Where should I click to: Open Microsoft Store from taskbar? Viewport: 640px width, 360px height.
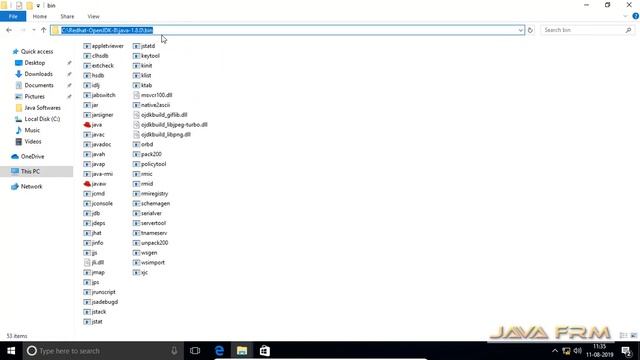[264, 351]
